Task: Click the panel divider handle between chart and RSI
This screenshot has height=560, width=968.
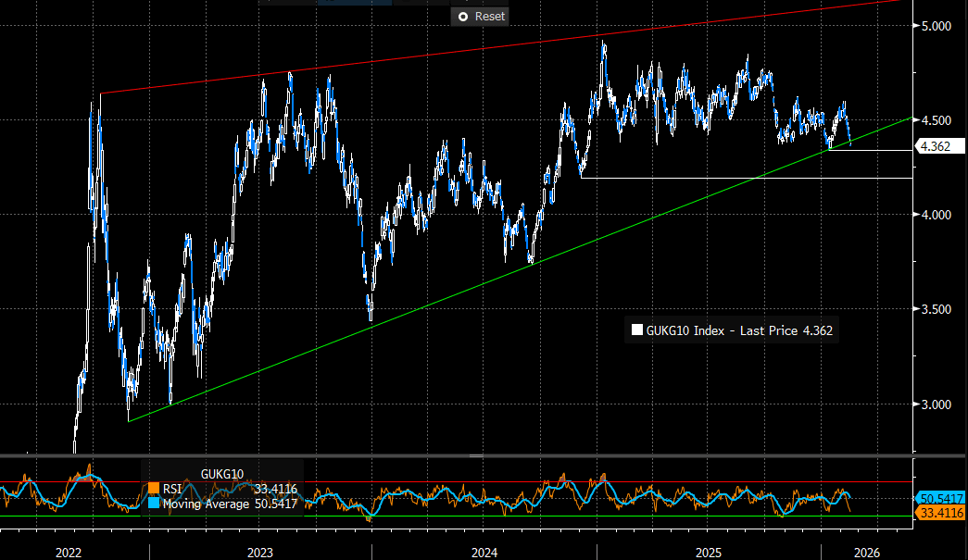Action: [475, 455]
